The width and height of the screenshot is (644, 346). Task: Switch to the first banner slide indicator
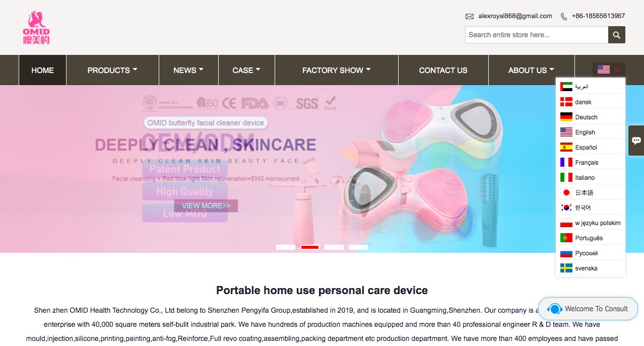286,247
